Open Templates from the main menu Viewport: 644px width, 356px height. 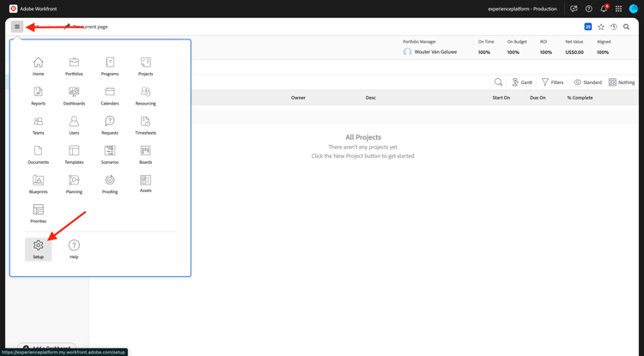point(74,155)
